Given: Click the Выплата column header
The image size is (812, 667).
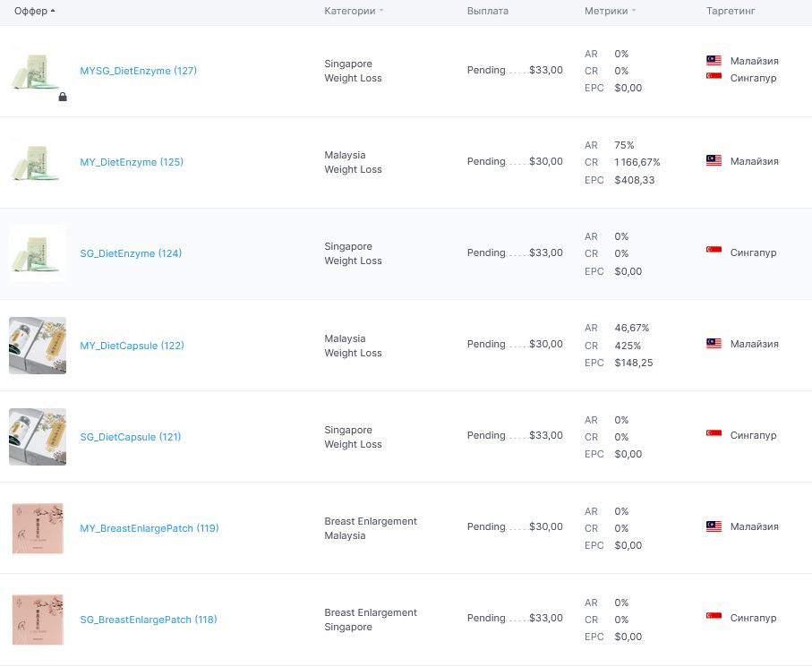Looking at the screenshot, I should (x=487, y=11).
